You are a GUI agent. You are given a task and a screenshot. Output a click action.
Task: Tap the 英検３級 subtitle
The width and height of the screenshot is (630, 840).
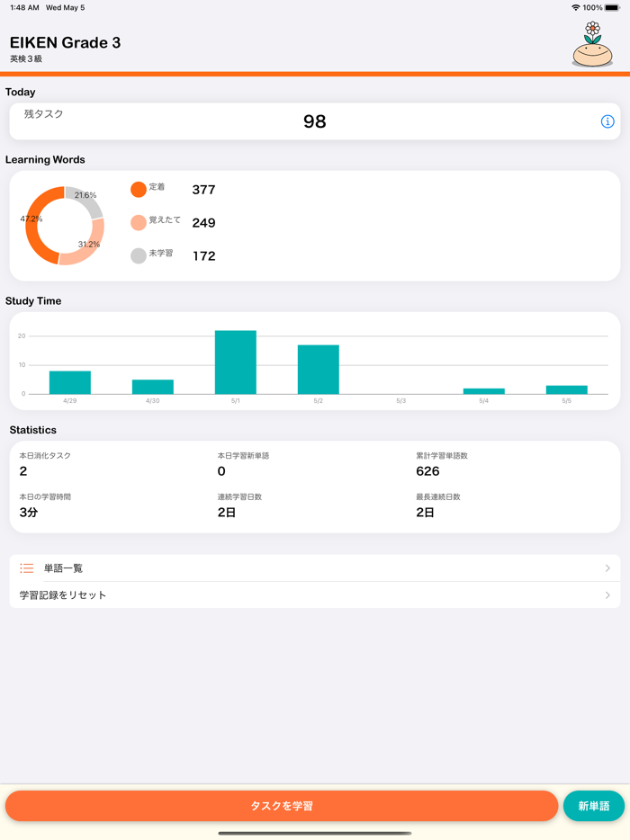(x=26, y=59)
